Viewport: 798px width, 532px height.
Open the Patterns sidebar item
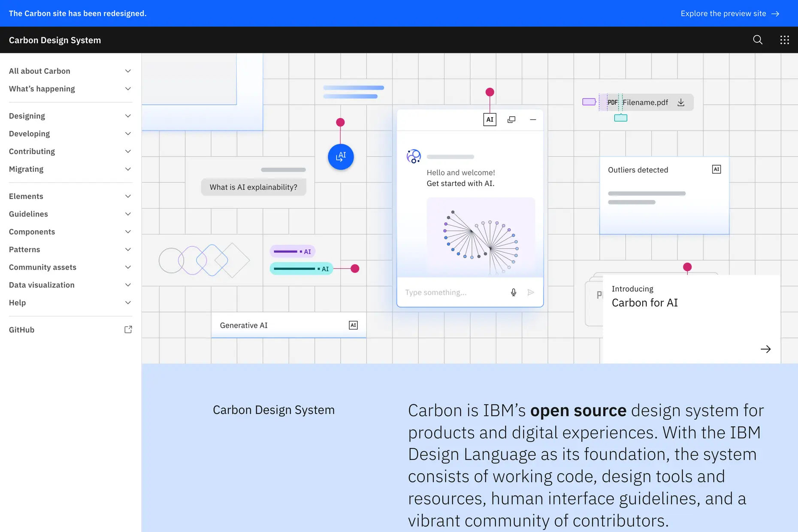pos(71,250)
